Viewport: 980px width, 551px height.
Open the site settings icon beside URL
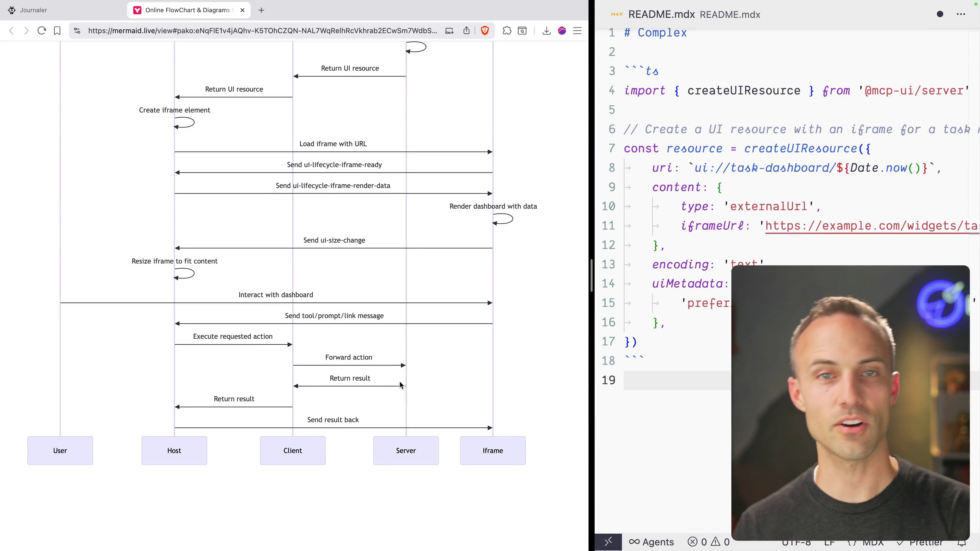(x=77, y=31)
